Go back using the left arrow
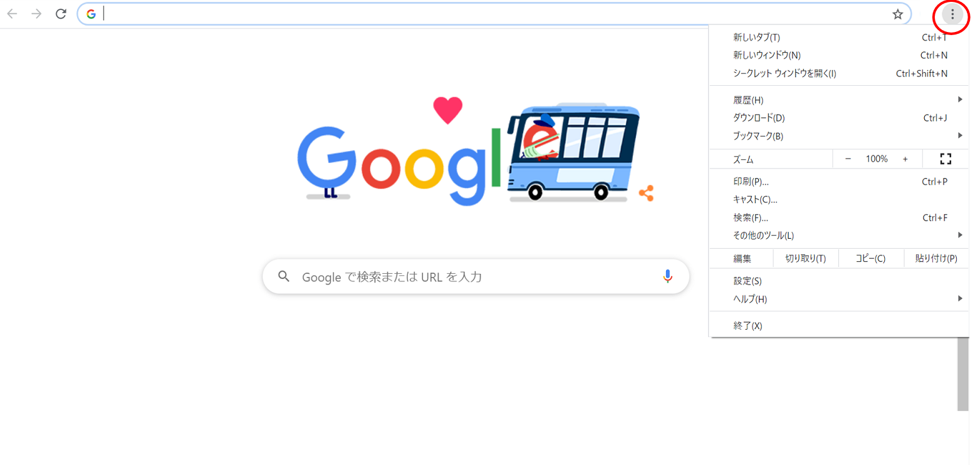Image resolution: width=980 pixels, height=465 pixels. coord(12,14)
